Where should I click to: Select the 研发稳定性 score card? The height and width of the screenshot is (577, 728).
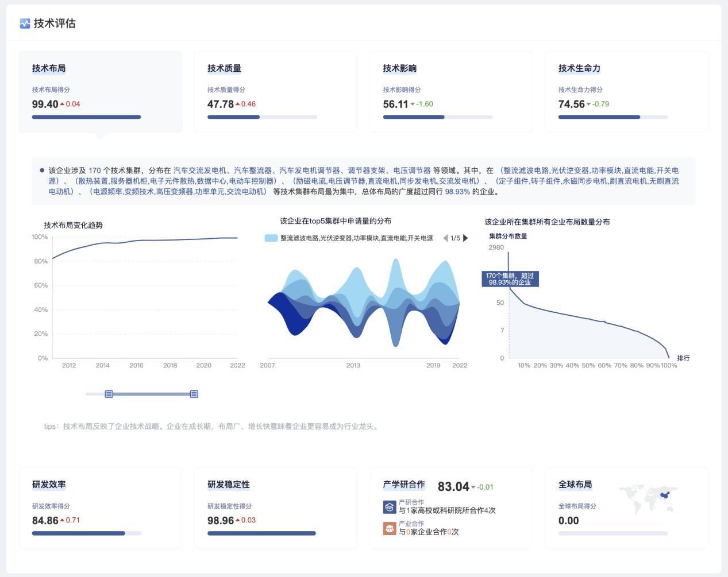pyautogui.click(x=276, y=508)
